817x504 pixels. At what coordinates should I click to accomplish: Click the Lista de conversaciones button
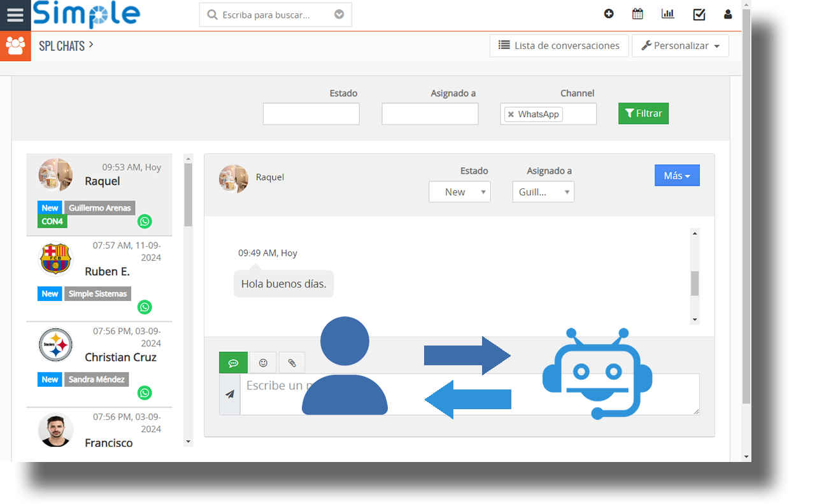[558, 46]
